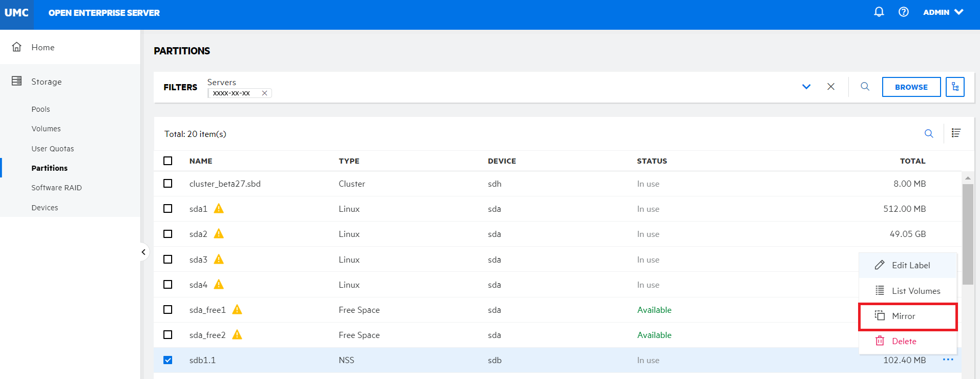Viewport: 980px width, 379px height.
Task: Clear all filters with the X icon
Action: coord(830,87)
